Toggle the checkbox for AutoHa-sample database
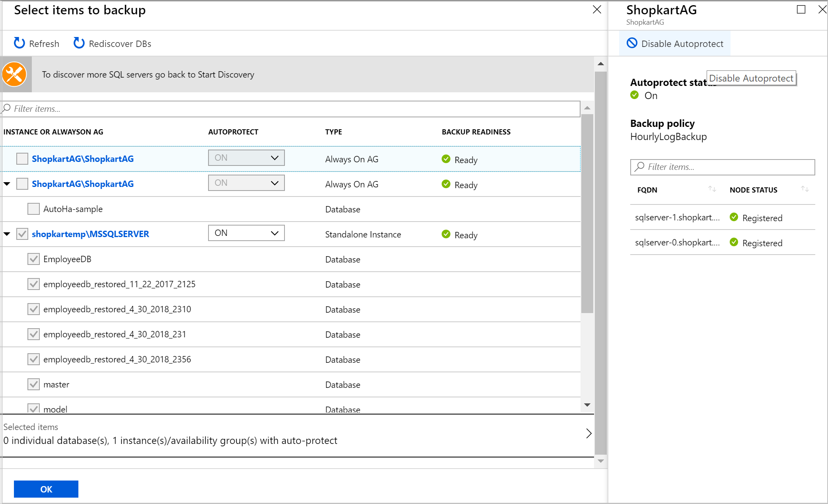828x504 pixels. coord(34,209)
